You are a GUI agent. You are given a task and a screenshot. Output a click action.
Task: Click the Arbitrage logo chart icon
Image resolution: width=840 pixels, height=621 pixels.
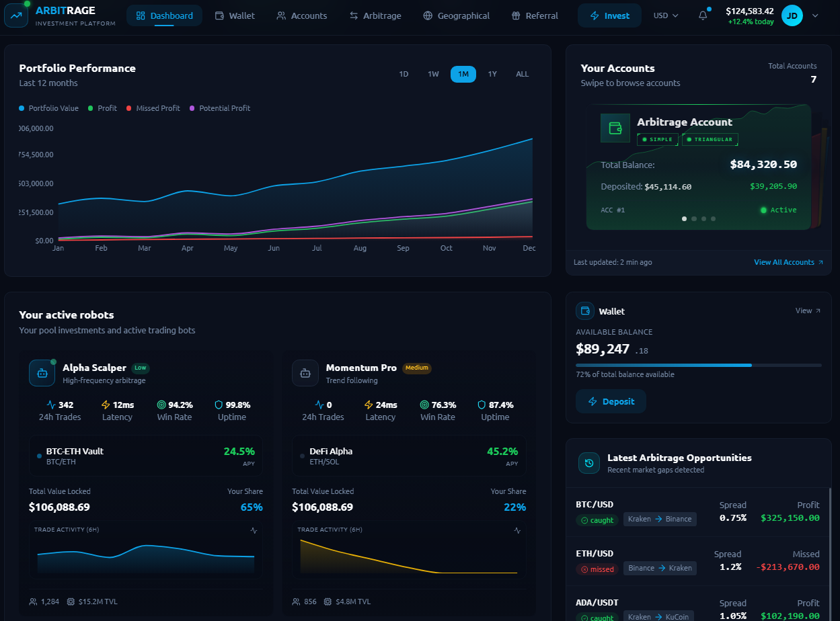[16, 15]
